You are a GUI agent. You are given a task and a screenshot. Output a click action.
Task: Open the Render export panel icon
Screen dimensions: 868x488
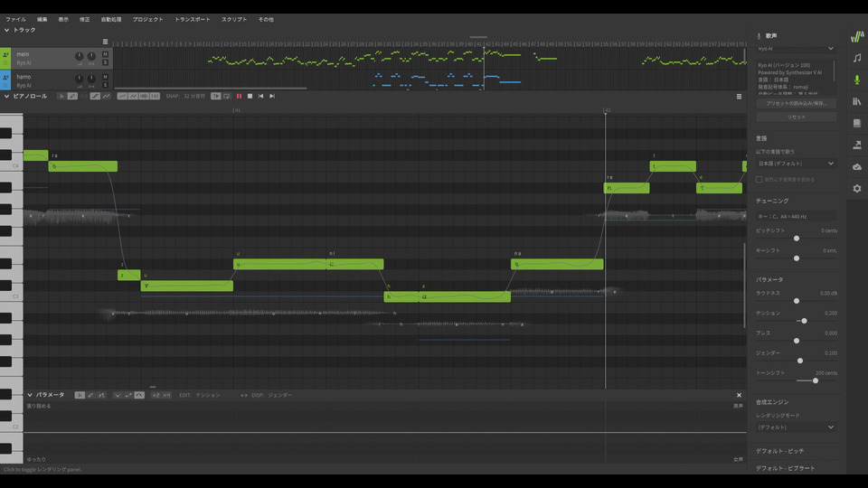[x=857, y=145]
